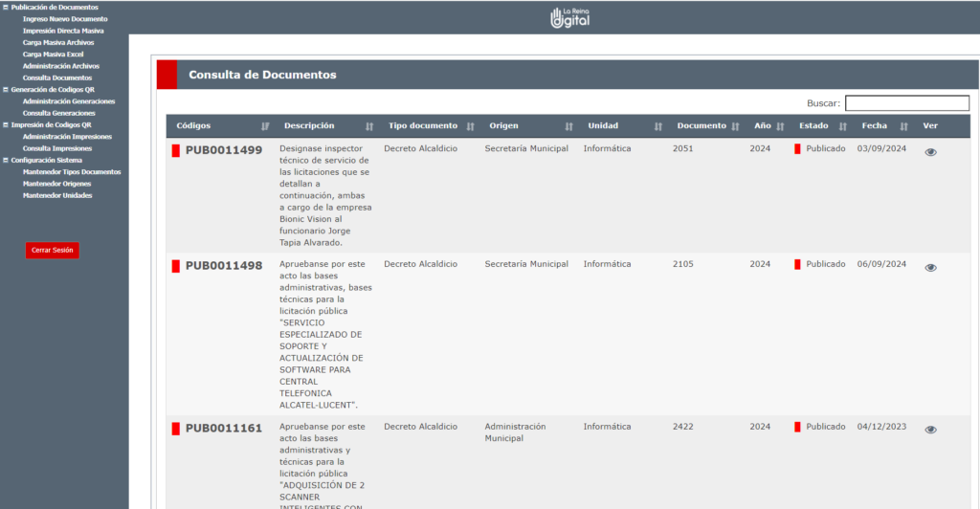Image resolution: width=980 pixels, height=509 pixels.
Task: View document PUB0011499 via eye icon
Action: point(930,152)
